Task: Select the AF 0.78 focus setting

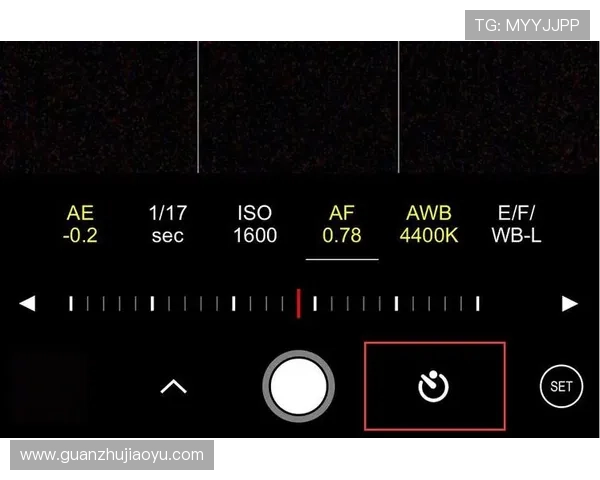Action: tap(342, 225)
